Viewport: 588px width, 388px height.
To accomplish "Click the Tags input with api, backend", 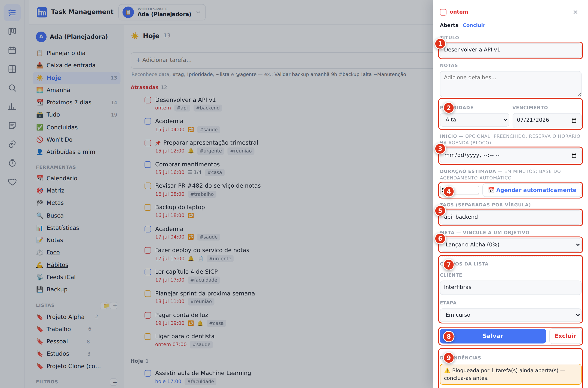I will [511, 217].
